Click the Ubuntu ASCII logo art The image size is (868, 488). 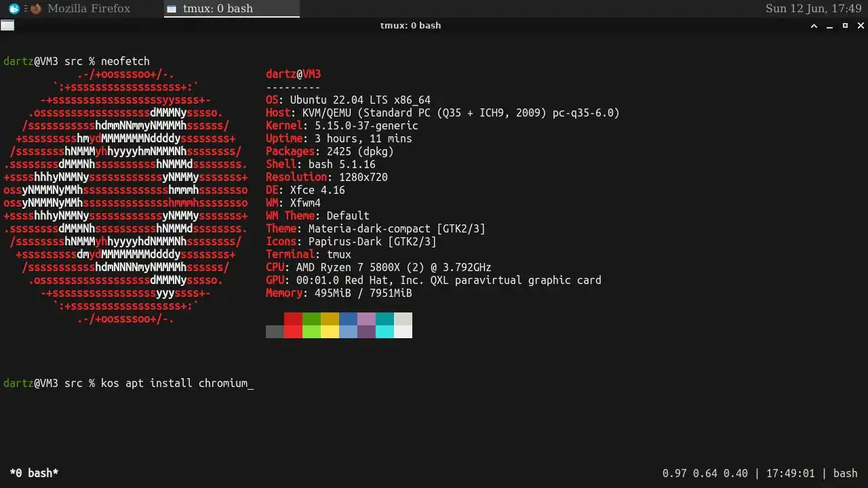pyautogui.click(x=125, y=197)
